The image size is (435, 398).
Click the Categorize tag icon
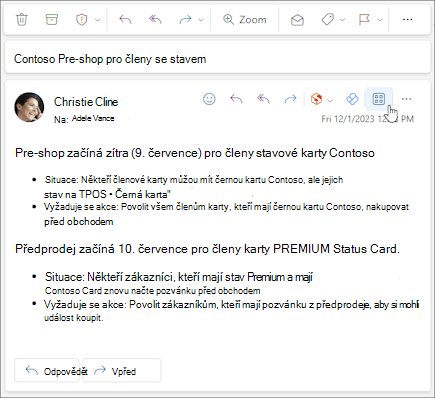328,20
